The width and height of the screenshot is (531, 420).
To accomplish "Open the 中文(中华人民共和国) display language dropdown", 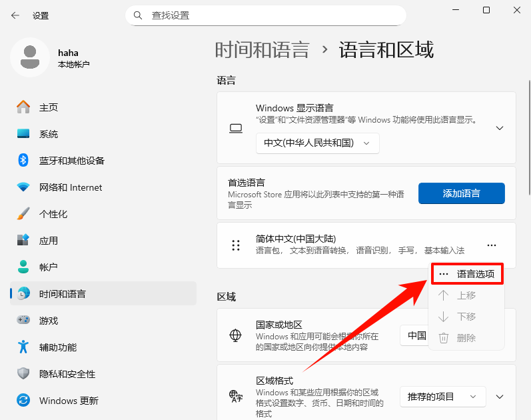I will click(x=317, y=143).
